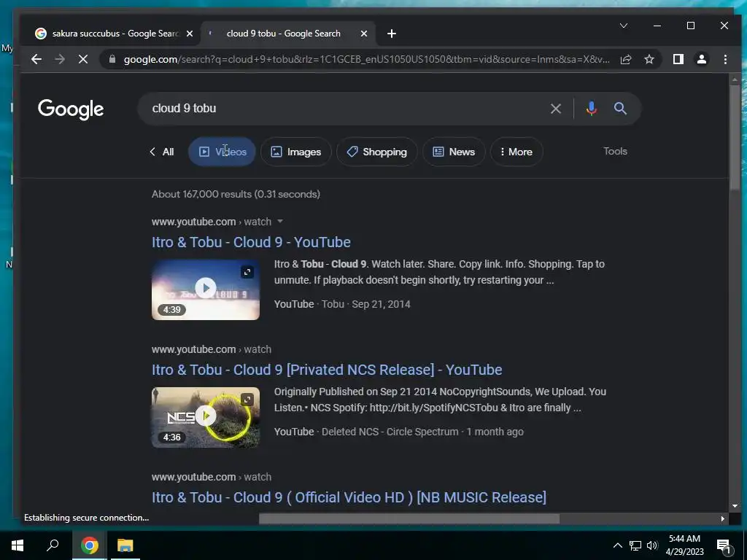Show hidden system tray icons
The height and width of the screenshot is (560, 747).
click(617, 545)
